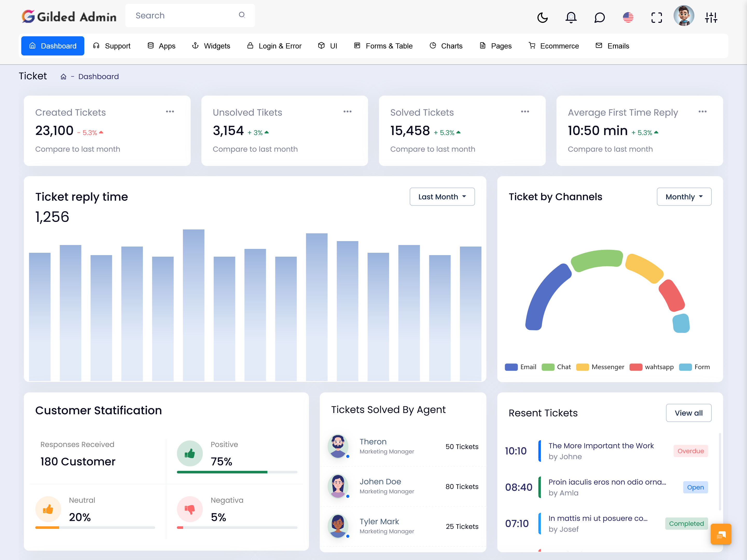This screenshot has width=747, height=560.
Task: Open the UI menu
Action: tap(328, 46)
